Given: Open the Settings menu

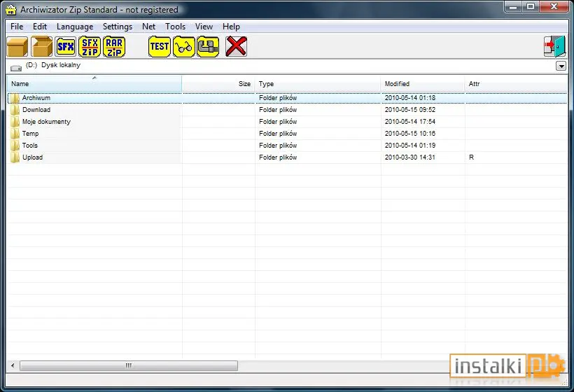Looking at the screenshot, I should click(x=118, y=27).
